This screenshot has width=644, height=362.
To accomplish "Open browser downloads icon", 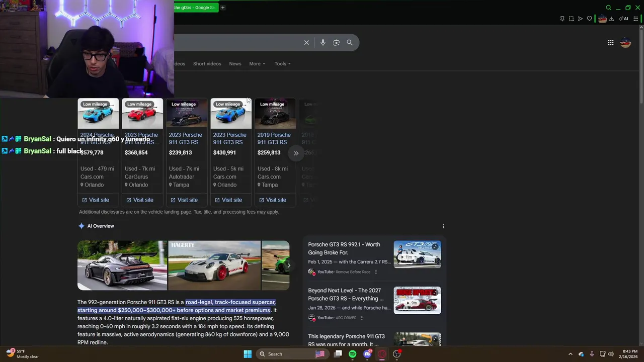I will coord(611,19).
